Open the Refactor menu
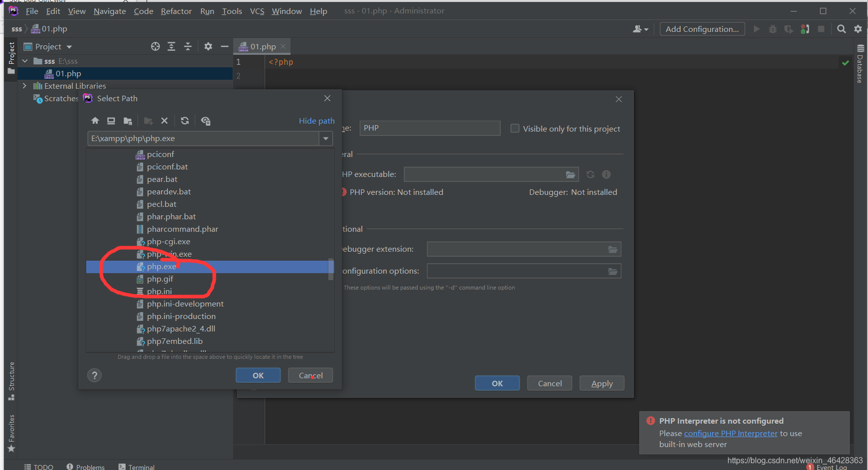This screenshot has height=470, width=868. pyautogui.click(x=176, y=11)
